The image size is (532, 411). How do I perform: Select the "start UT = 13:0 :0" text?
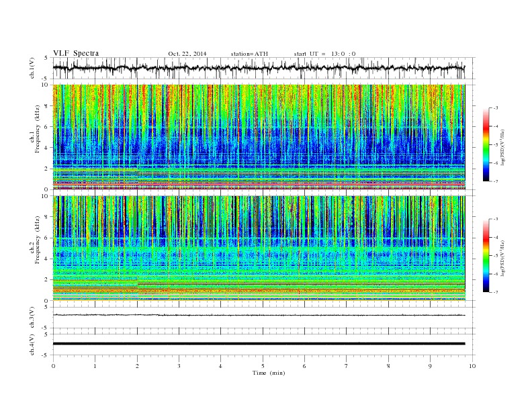tap(324, 54)
